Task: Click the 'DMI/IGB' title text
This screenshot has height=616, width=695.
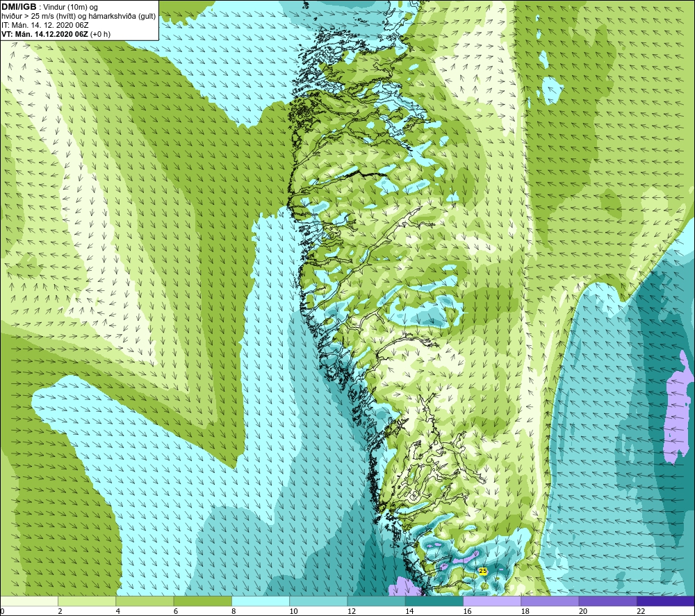Action: (19, 7)
